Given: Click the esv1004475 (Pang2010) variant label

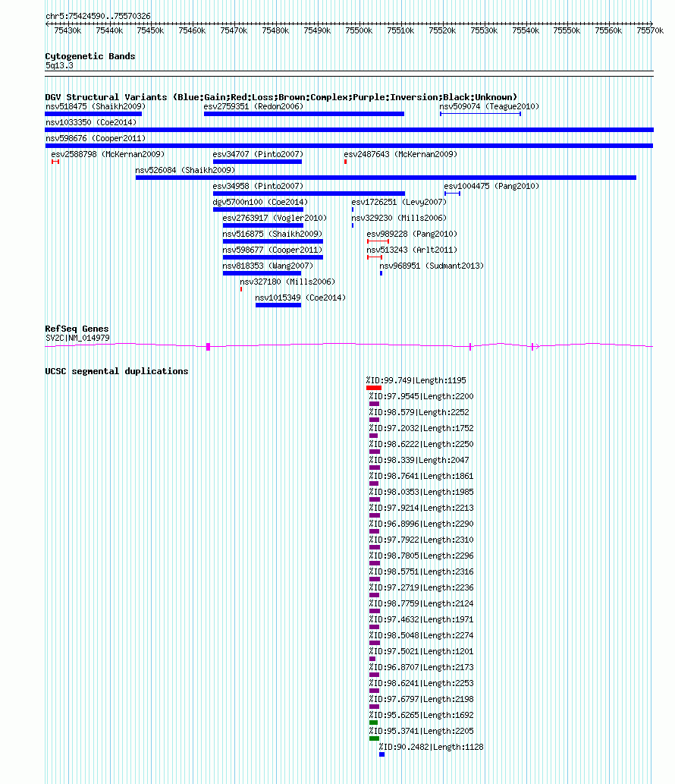Looking at the screenshot, I should pyautogui.click(x=491, y=187).
